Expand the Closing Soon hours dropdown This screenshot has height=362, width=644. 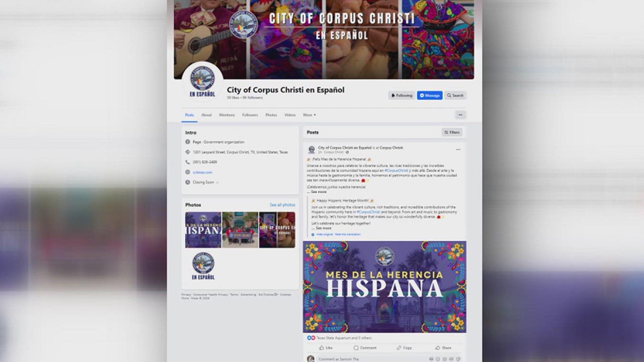pos(206,182)
